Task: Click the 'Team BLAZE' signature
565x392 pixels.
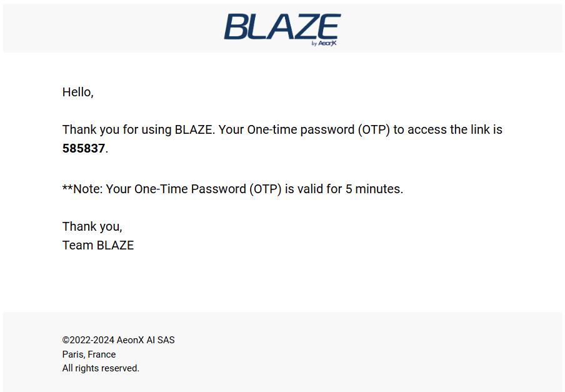Action: (x=98, y=245)
